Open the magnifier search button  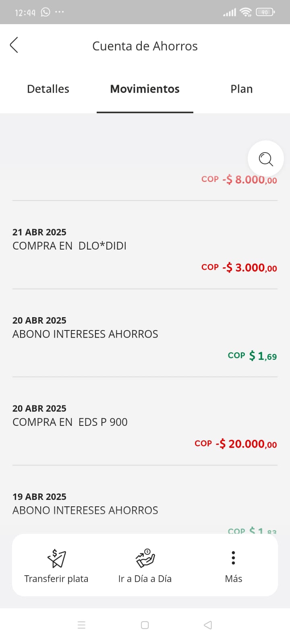coord(266,159)
